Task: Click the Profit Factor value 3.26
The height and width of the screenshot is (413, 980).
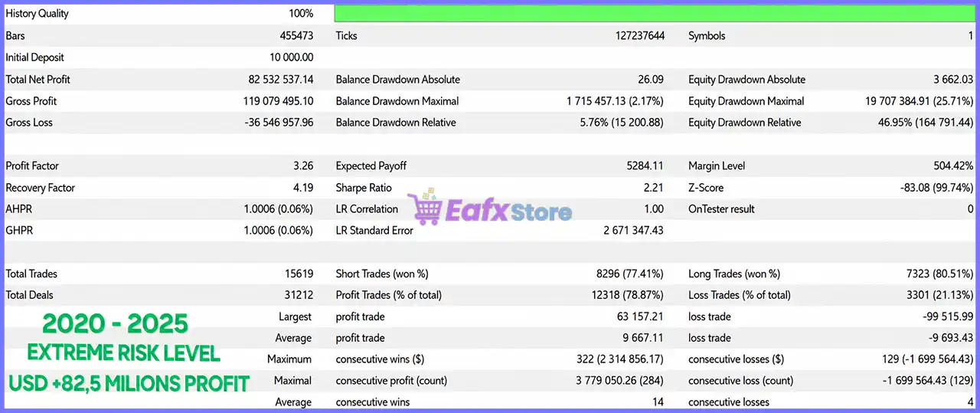Action: point(303,166)
